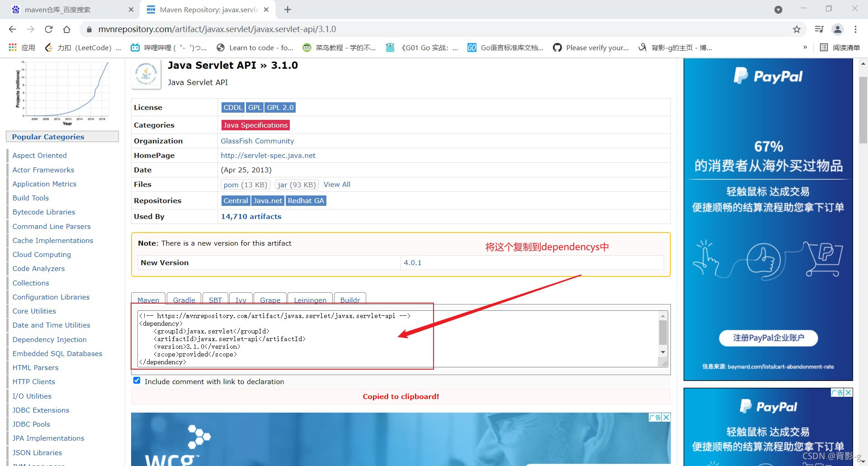Open the tab search dropdown circle
The image size is (868, 466).
click(x=778, y=10)
